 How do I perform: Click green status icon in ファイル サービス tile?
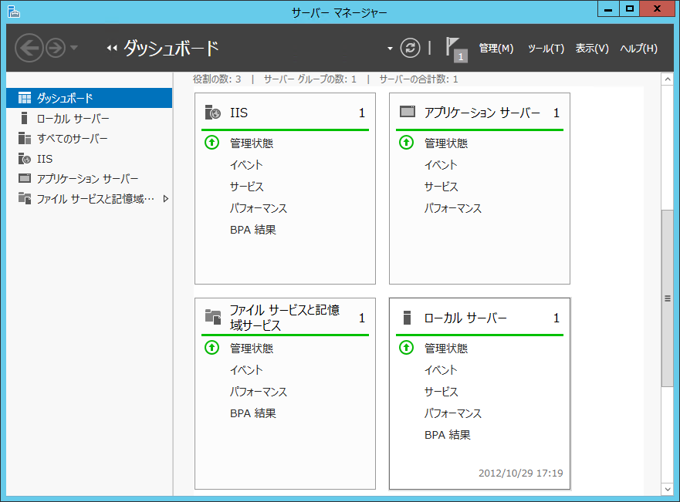click(x=212, y=347)
